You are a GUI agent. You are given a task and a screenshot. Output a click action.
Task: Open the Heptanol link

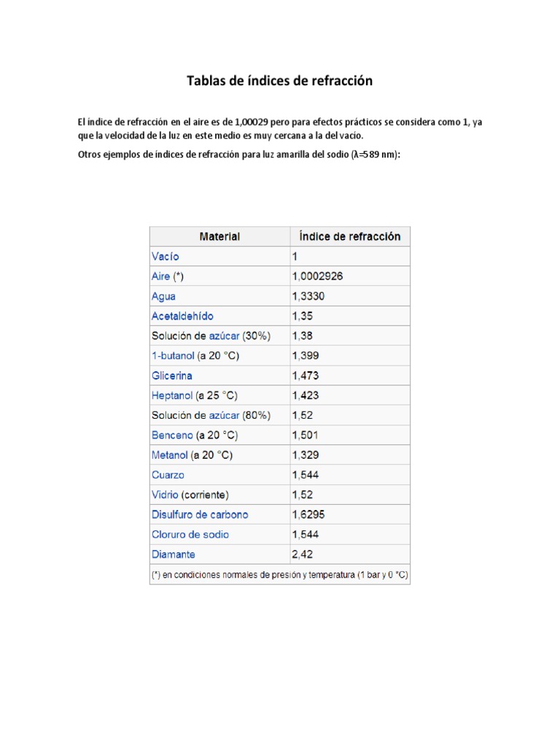(172, 395)
